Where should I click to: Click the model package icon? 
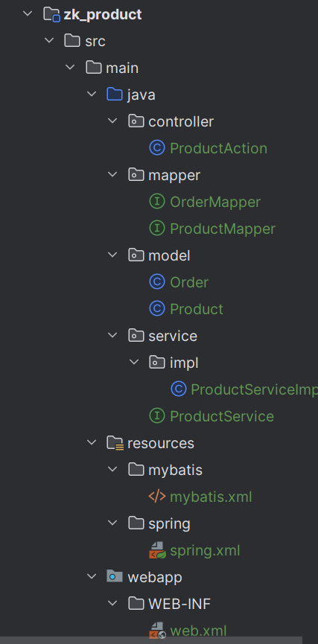click(x=136, y=255)
